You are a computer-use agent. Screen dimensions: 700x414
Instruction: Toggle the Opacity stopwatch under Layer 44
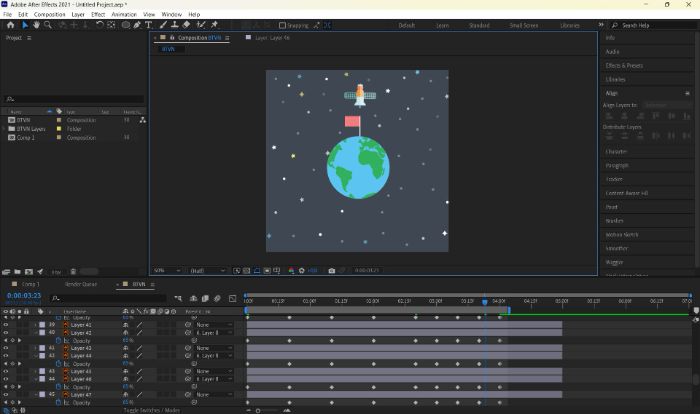[x=58, y=364]
